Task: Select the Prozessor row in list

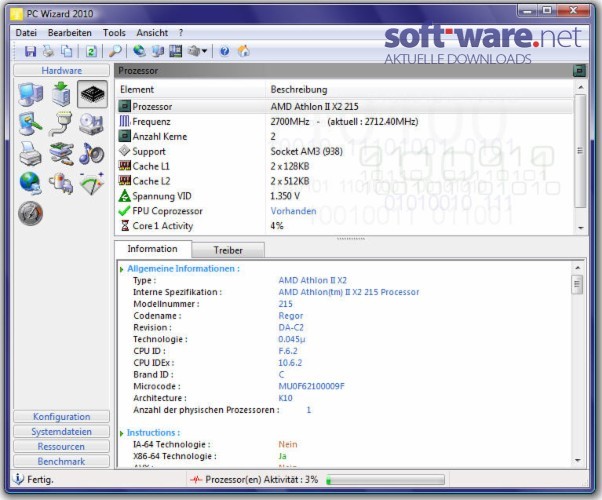Action: point(344,106)
